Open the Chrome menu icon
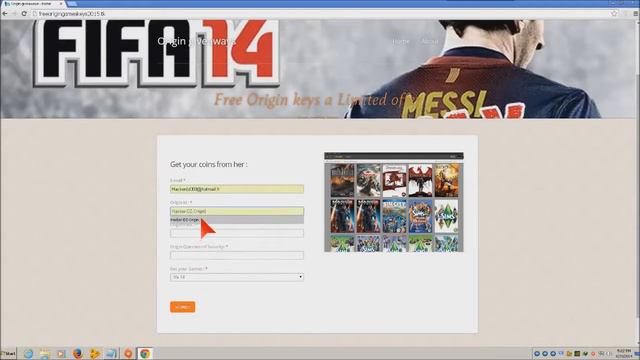This screenshot has height=360, width=640. coord(636,13)
